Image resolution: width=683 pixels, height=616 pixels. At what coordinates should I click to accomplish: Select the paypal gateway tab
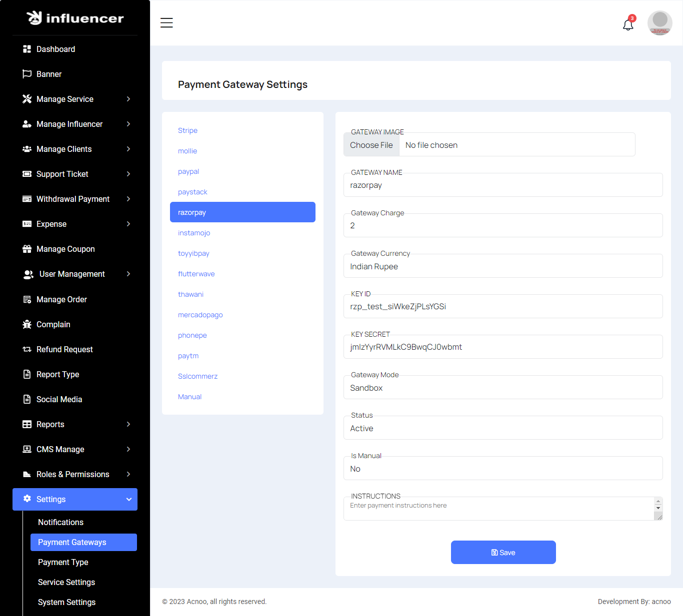[x=188, y=171]
